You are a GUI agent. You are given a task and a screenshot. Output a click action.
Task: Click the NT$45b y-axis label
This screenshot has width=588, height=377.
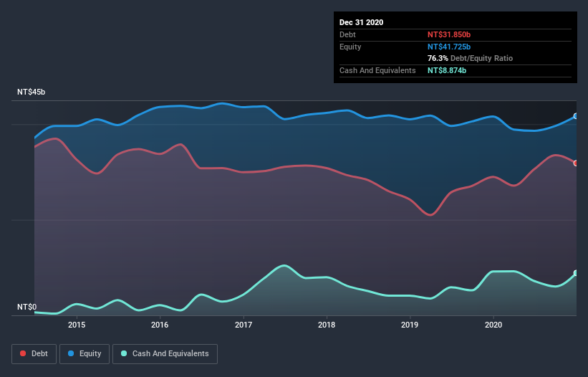coord(31,92)
